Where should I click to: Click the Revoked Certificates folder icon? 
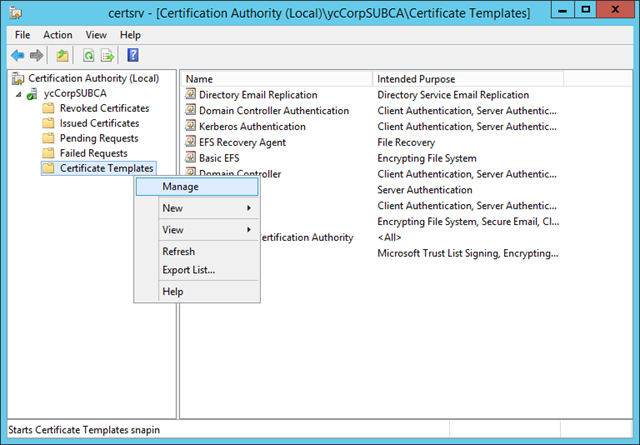coord(48,108)
